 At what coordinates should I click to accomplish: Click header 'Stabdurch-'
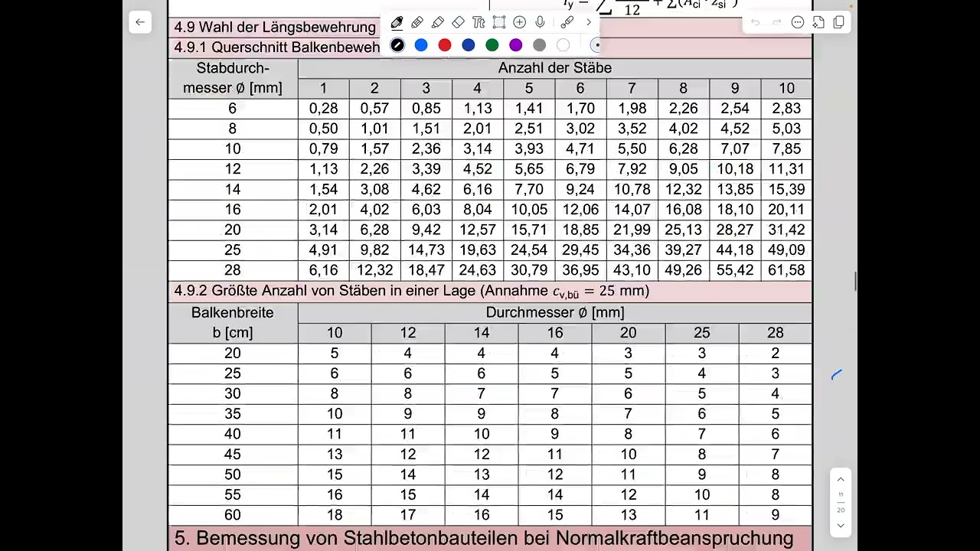[x=233, y=68]
